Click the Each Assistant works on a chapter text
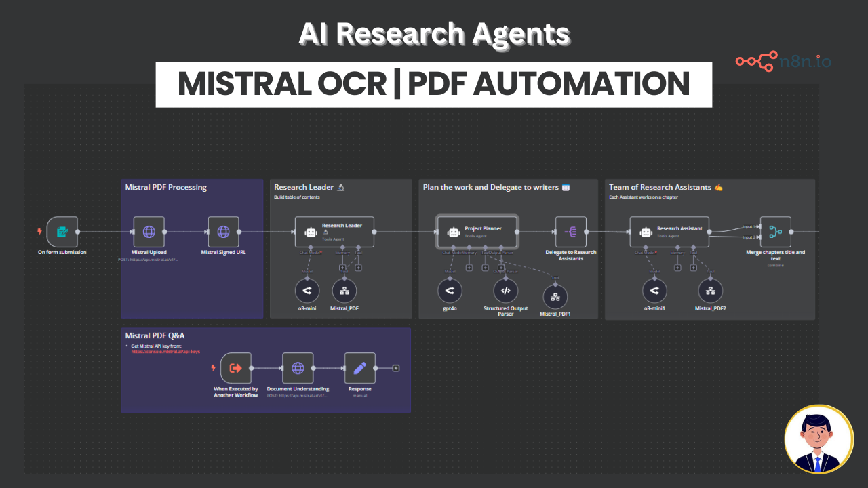Viewport: 868px width, 488px height. click(x=644, y=197)
